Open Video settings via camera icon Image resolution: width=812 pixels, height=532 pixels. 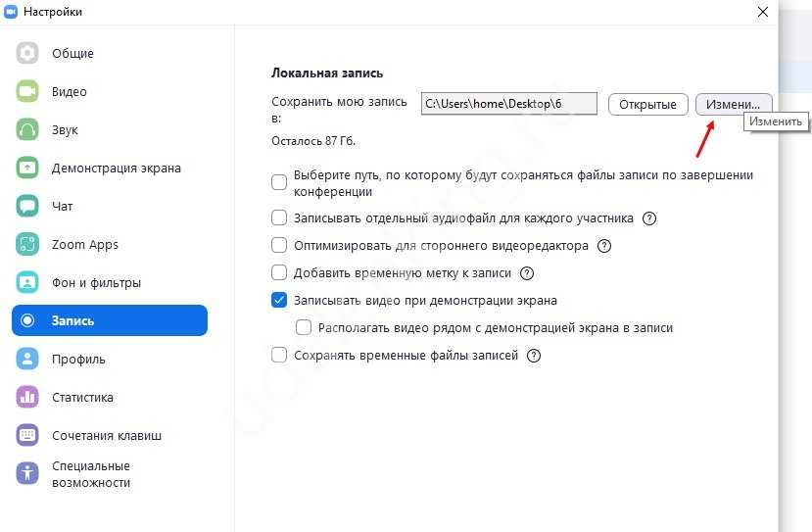[x=27, y=91]
